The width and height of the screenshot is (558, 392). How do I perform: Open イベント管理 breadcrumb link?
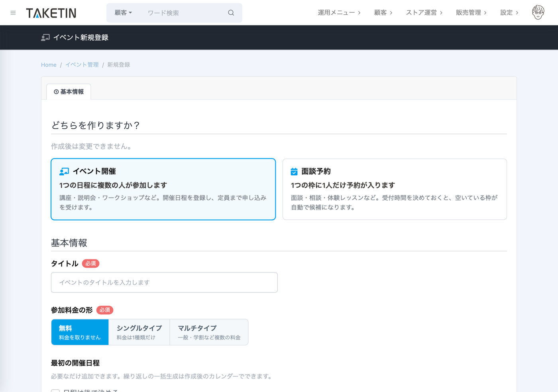(x=82, y=65)
